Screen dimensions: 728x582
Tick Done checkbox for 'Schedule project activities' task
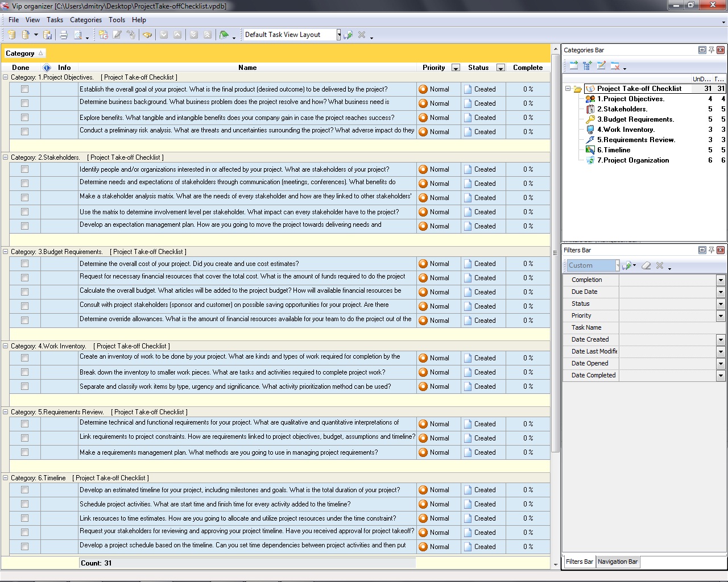(24, 504)
